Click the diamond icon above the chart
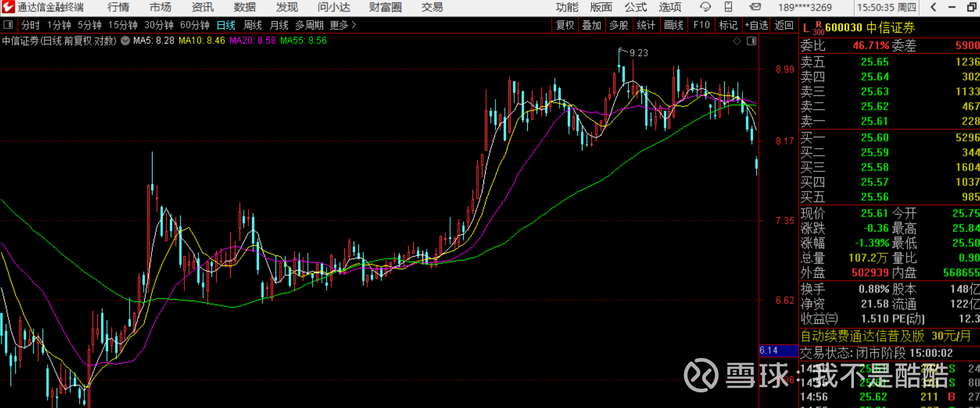 tap(737, 41)
